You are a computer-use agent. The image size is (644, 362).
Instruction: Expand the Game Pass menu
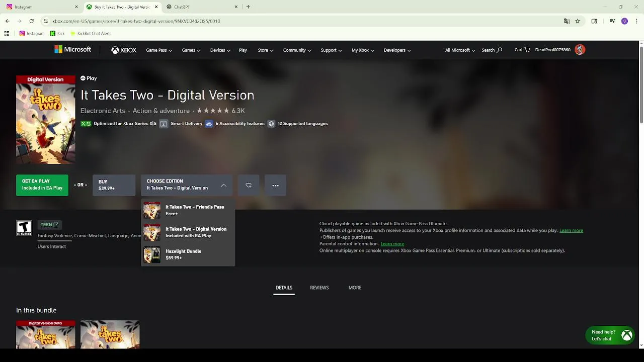159,50
